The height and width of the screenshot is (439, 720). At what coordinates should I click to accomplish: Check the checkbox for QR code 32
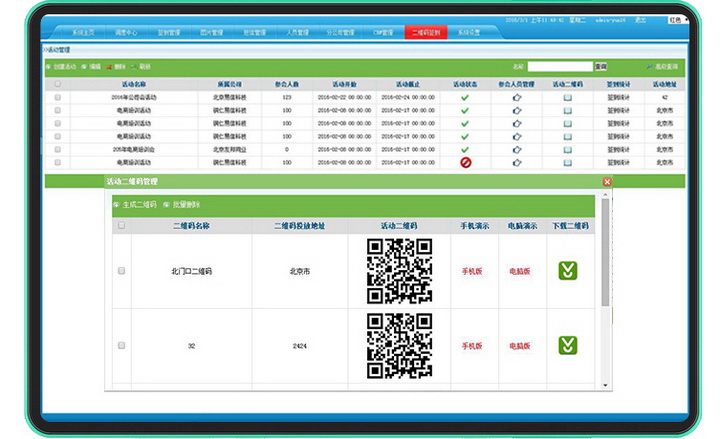[121, 345]
